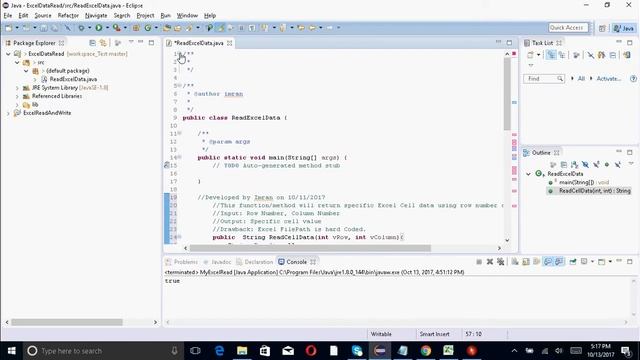640x360 pixels.
Task: Open the Run button dropdown arrow
Action: (107, 28)
